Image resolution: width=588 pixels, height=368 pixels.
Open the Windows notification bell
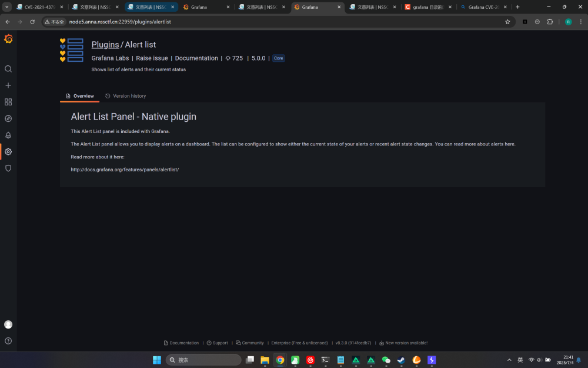tap(579, 360)
